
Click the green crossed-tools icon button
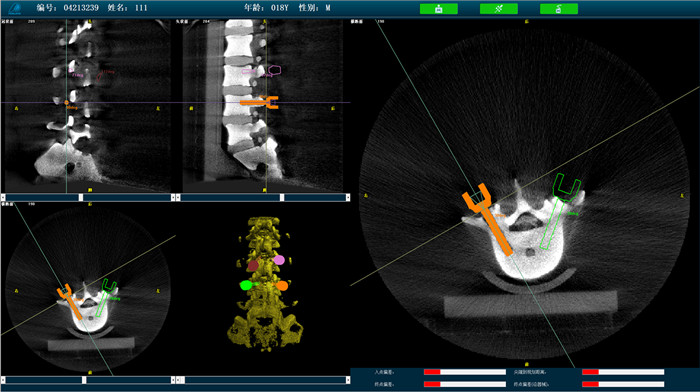tap(499, 8)
